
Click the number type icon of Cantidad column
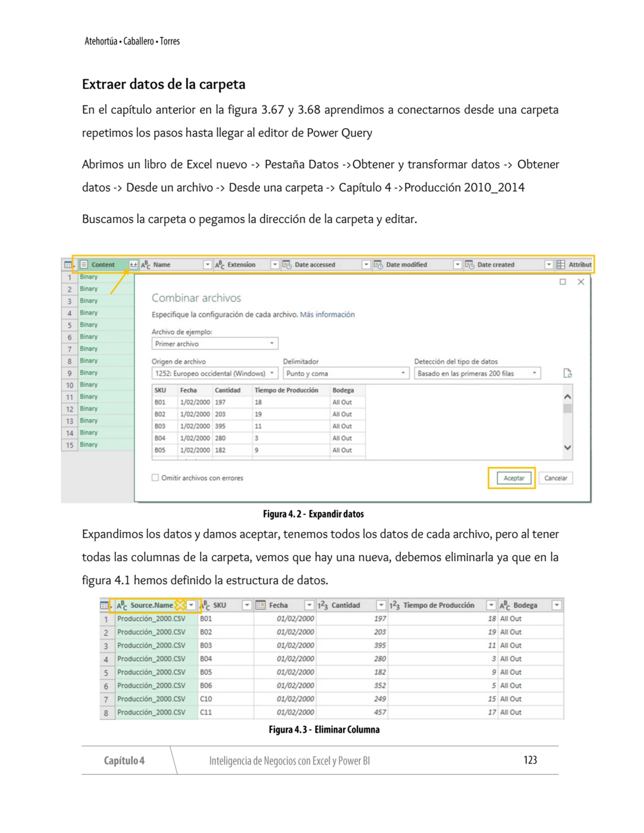click(323, 605)
